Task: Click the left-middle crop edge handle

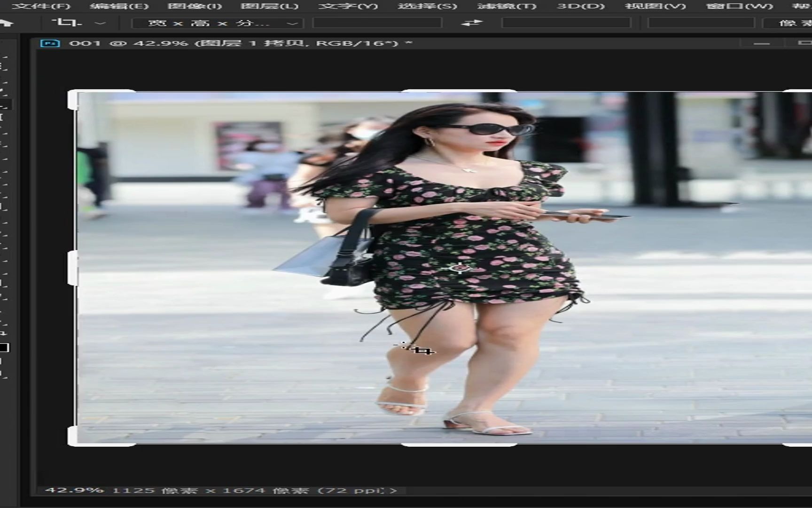Action: click(72, 268)
